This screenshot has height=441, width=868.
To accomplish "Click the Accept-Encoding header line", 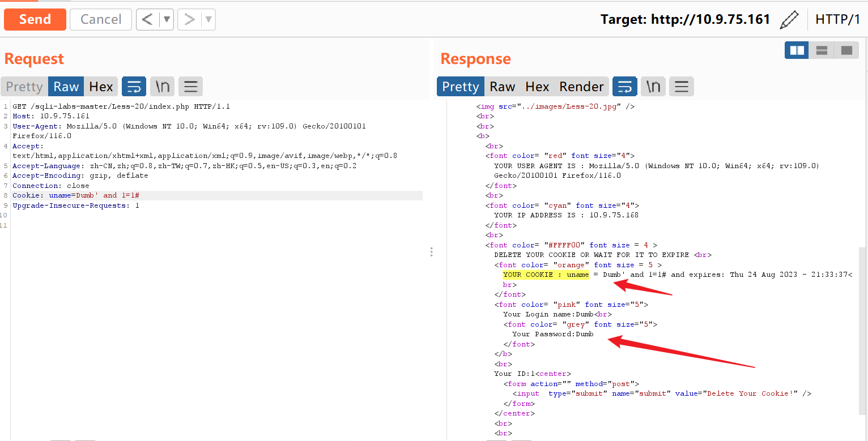I will [x=80, y=175].
